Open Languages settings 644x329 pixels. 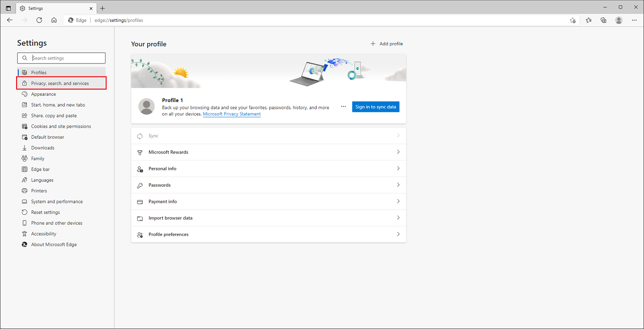coord(61,180)
